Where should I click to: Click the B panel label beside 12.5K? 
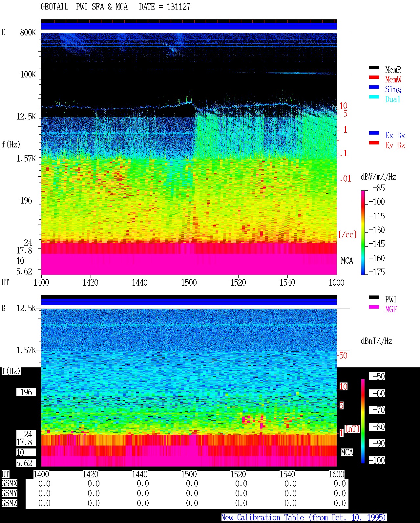pyautogui.click(x=3, y=308)
